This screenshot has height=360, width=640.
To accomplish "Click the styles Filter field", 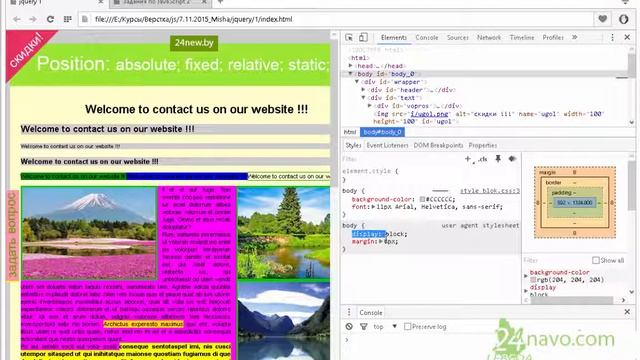I will click(402, 159).
